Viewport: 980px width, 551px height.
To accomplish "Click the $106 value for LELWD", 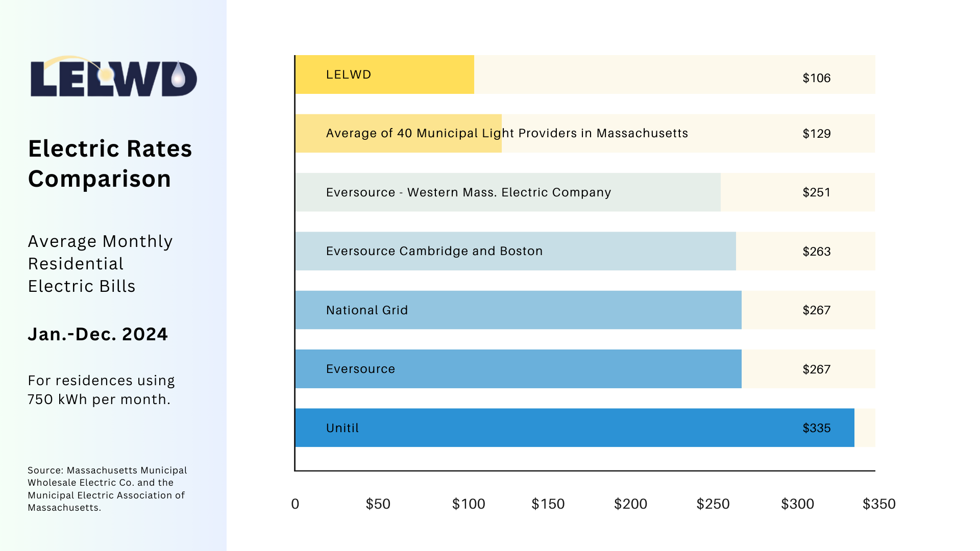I will pos(817,78).
